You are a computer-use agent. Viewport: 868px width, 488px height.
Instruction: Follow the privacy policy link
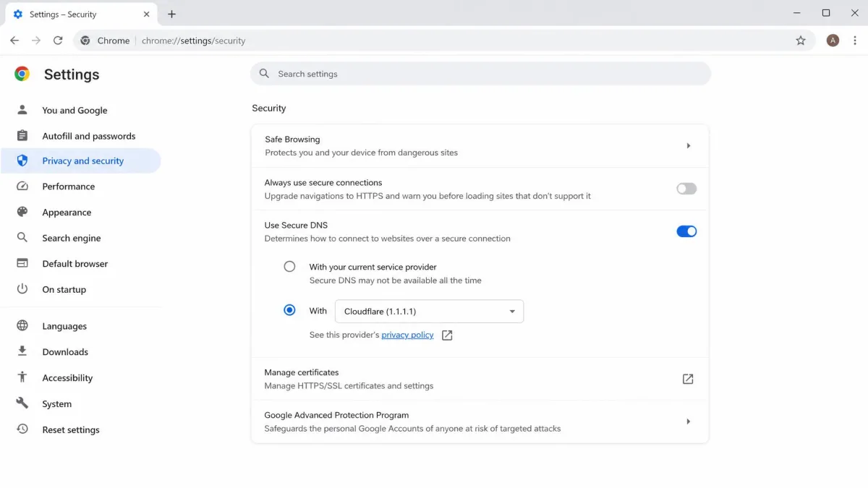click(x=407, y=335)
